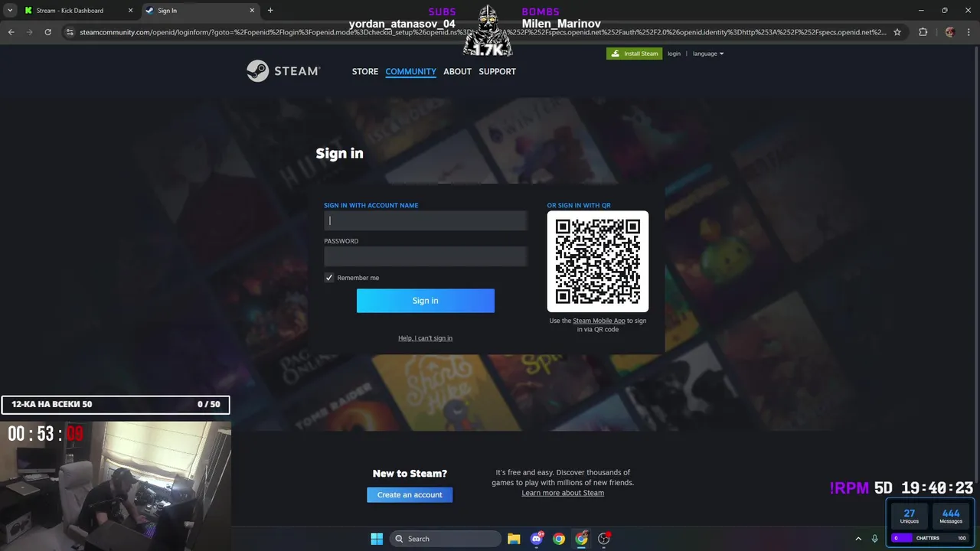Close the Sign In browser tab
980x551 pixels.
click(252, 11)
